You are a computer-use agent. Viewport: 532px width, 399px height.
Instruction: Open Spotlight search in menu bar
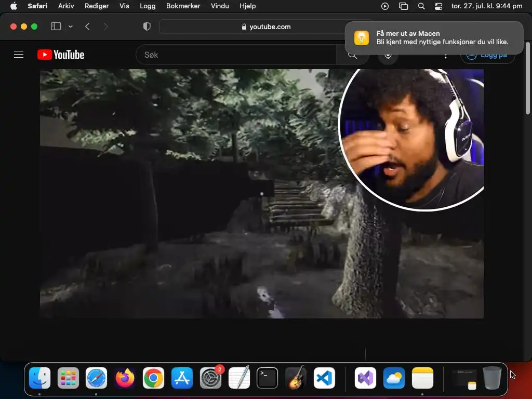pos(421,6)
